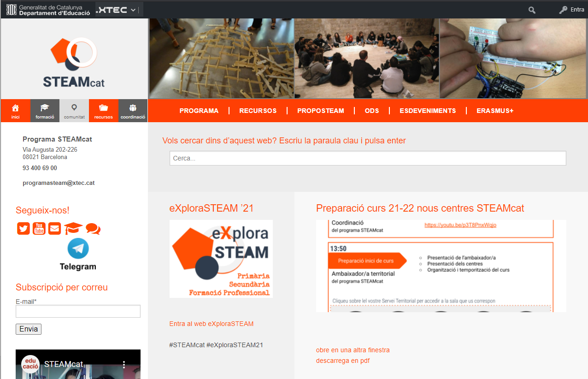Screen dimensions: 588x379
Task: Open the formació graduation cap icon
Action: click(45, 109)
